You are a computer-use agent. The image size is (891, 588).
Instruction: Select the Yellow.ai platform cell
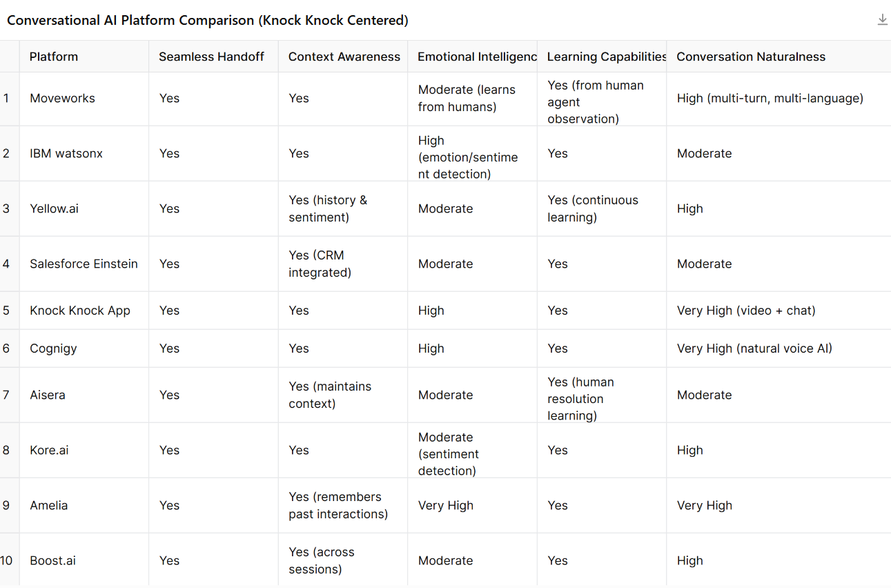click(x=54, y=208)
